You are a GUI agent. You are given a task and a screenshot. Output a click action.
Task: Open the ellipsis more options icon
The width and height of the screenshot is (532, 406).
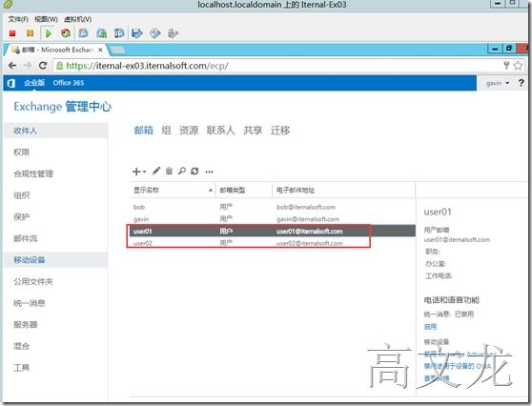210,172
